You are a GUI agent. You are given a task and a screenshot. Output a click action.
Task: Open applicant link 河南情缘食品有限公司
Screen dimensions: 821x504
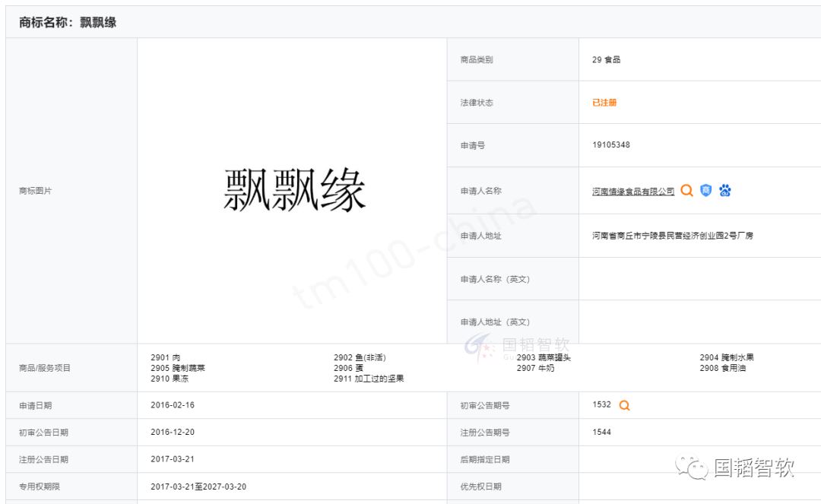click(633, 192)
